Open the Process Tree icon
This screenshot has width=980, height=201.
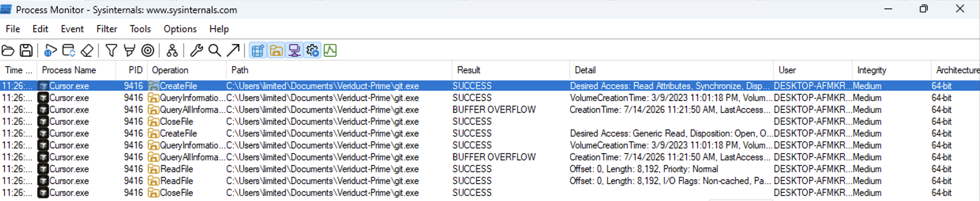click(172, 51)
